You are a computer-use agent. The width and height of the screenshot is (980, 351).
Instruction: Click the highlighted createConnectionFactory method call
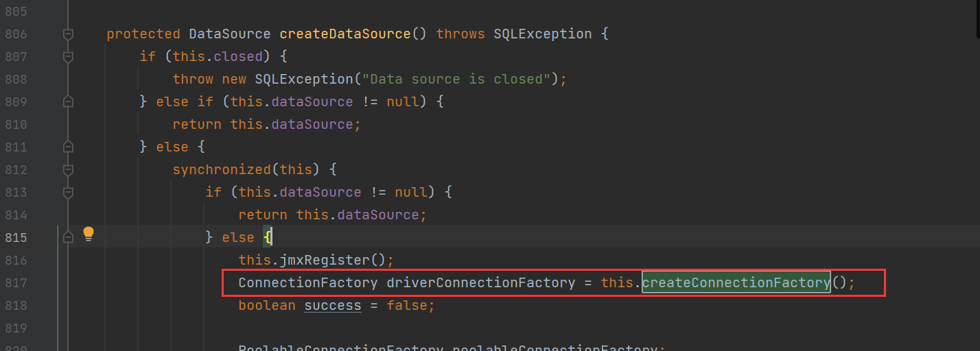pyautogui.click(x=736, y=282)
